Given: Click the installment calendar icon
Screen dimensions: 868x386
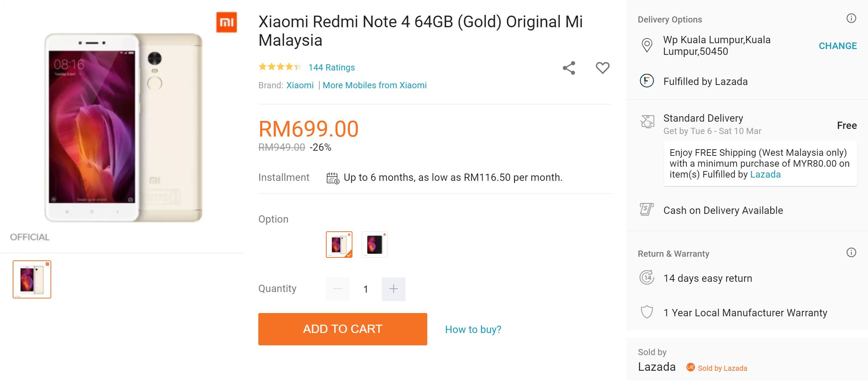Looking at the screenshot, I should pos(333,178).
